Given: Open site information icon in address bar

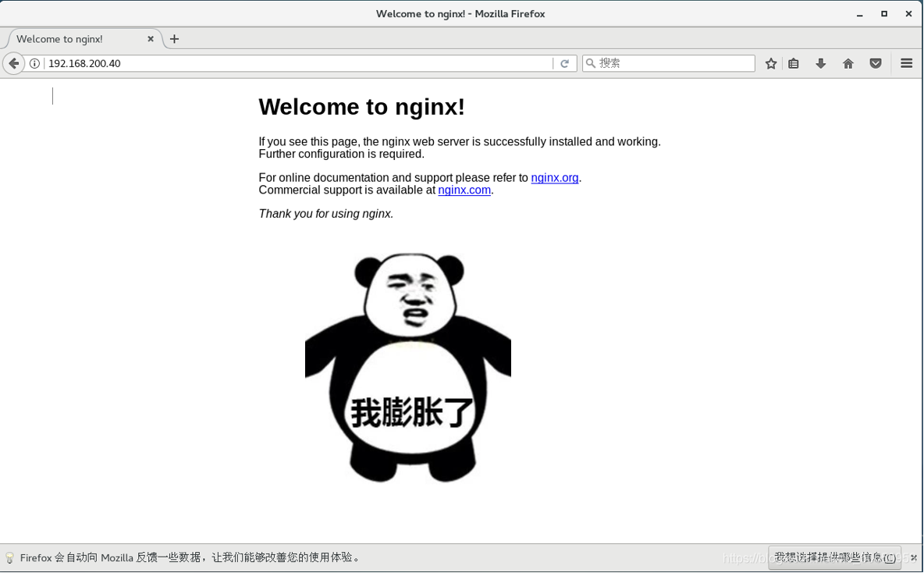Looking at the screenshot, I should point(35,64).
